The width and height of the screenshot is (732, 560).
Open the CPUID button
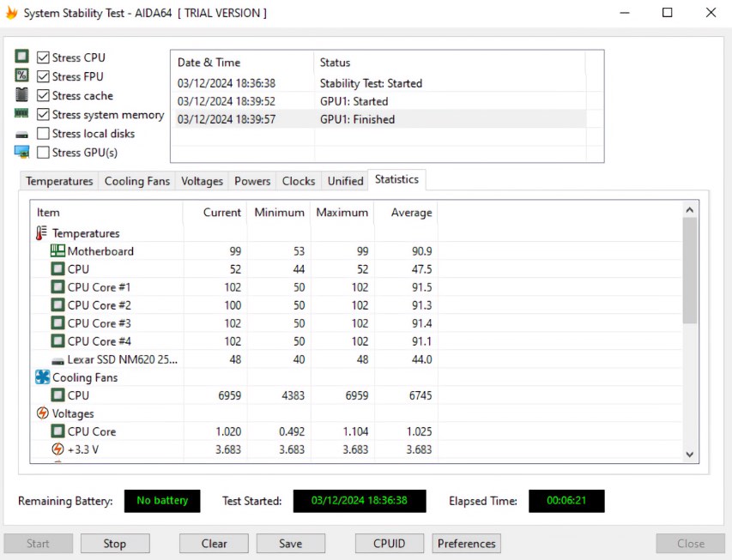390,544
